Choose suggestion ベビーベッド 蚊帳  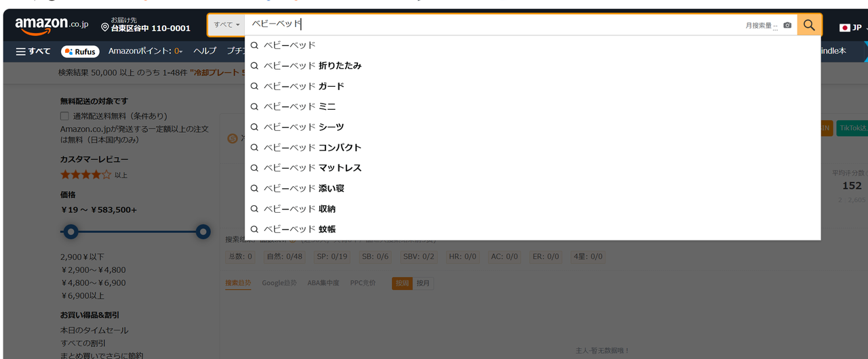click(x=532, y=229)
